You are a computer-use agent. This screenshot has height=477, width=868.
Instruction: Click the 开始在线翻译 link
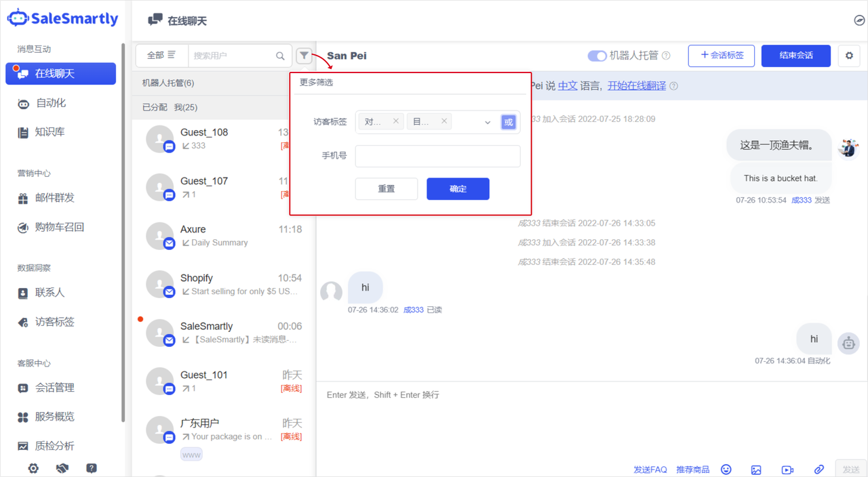[636, 86]
